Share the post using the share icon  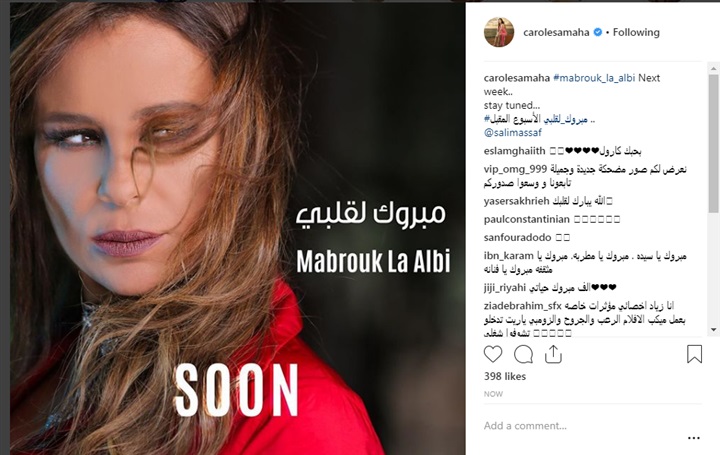point(553,354)
